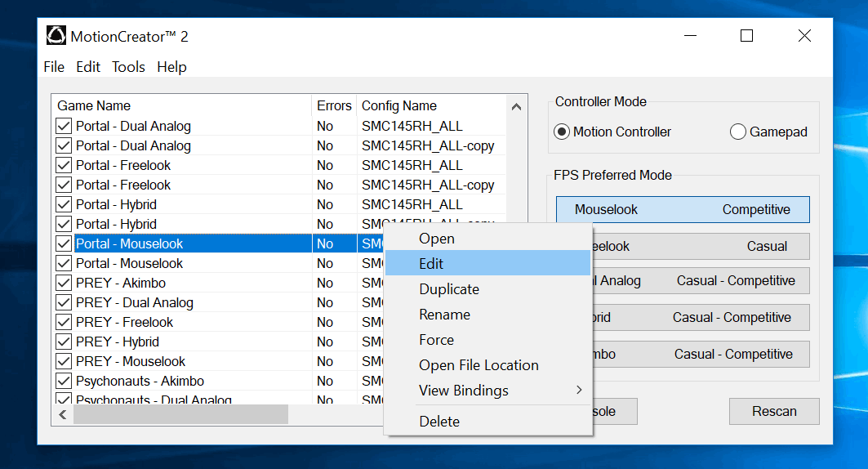Open the Help menu
Image resolution: width=868 pixels, height=469 pixels.
[x=171, y=67]
